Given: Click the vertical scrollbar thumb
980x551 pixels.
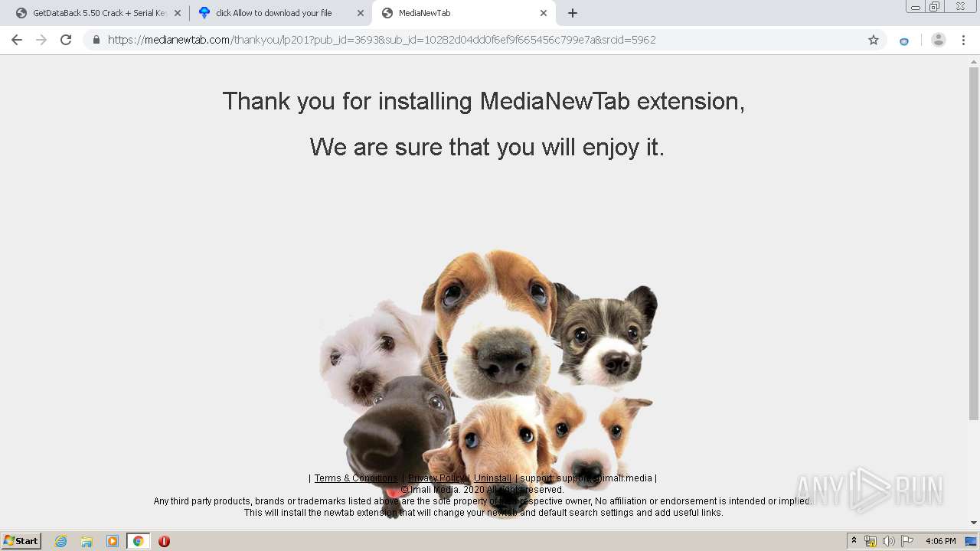Looking at the screenshot, I should 974,243.
